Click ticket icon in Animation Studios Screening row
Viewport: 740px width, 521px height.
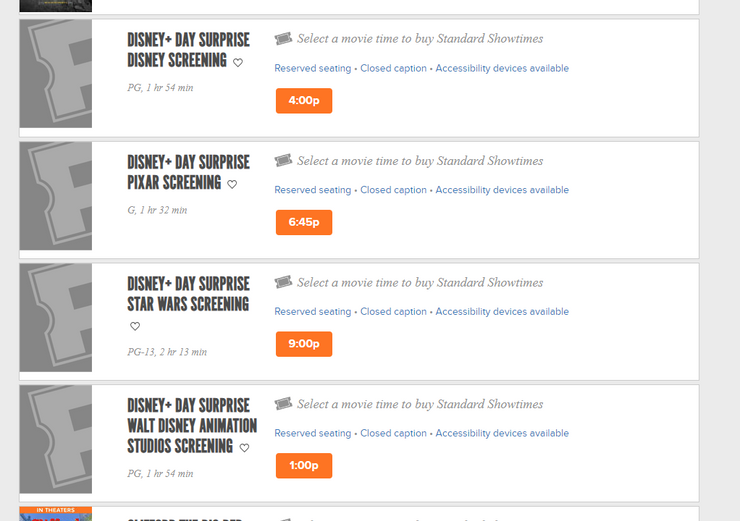283,404
